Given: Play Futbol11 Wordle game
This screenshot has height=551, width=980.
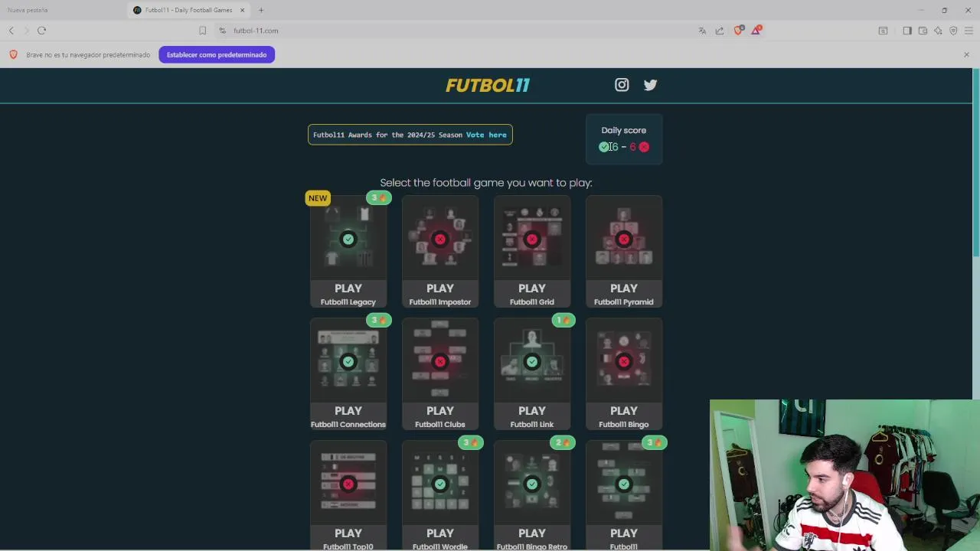Looking at the screenshot, I should pyautogui.click(x=440, y=496).
